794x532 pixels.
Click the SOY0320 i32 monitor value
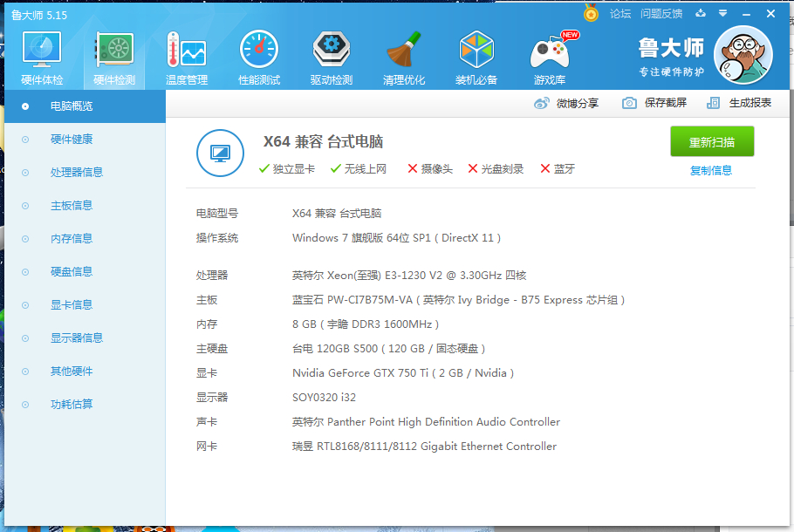(324, 398)
